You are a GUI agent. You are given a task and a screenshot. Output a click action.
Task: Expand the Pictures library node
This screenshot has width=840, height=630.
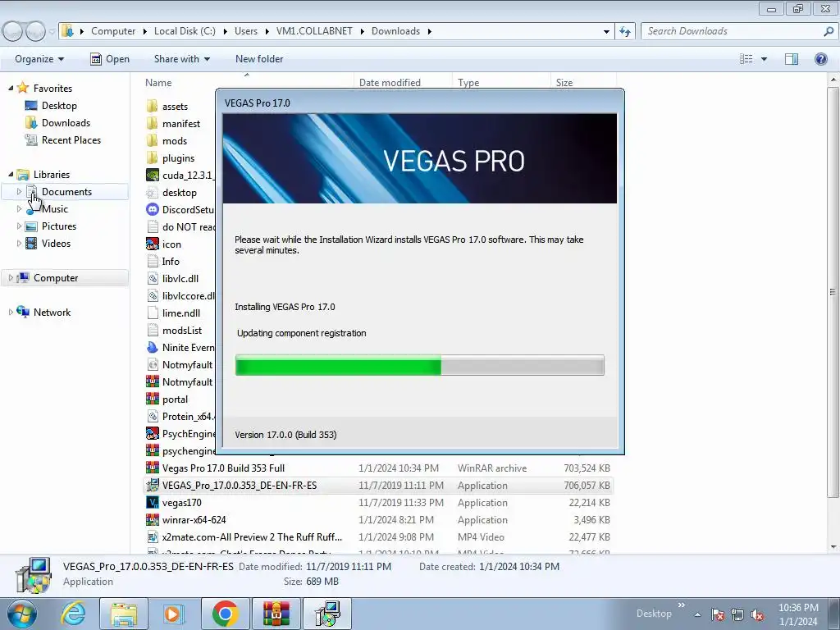(20, 226)
